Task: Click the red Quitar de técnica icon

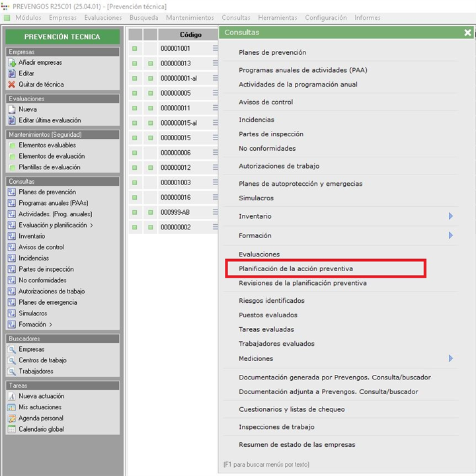Action: (12, 85)
